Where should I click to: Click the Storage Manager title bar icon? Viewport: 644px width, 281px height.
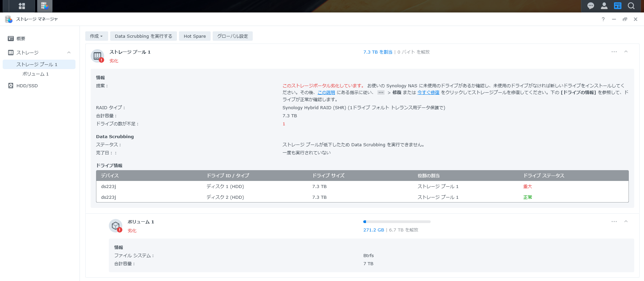(x=9, y=19)
